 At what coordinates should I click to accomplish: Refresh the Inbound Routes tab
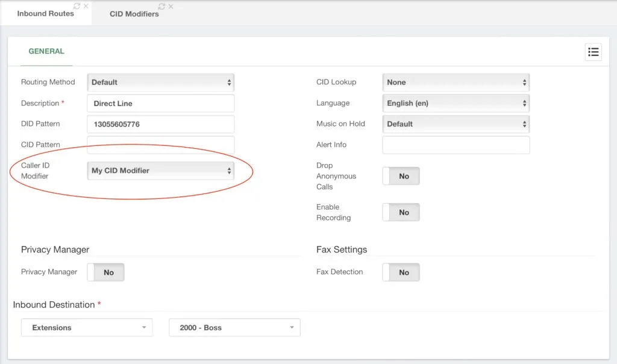click(x=77, y=6)
